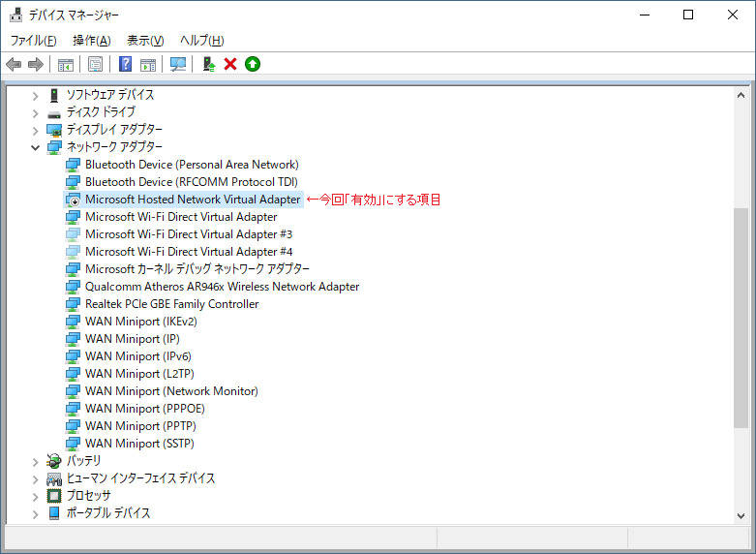The image size is (756, 554).
Task: Select WAN Miniport (PPTP)
Action: (x=140, y=425)
